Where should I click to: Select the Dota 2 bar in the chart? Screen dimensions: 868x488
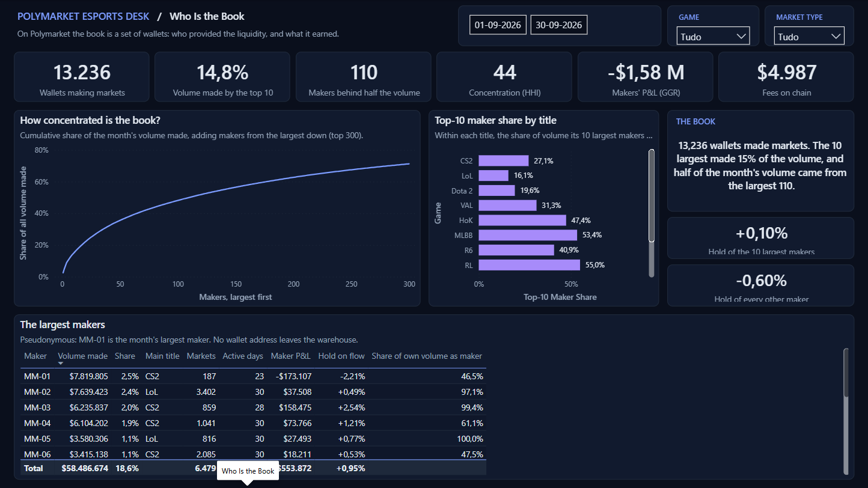click(497, 191)
